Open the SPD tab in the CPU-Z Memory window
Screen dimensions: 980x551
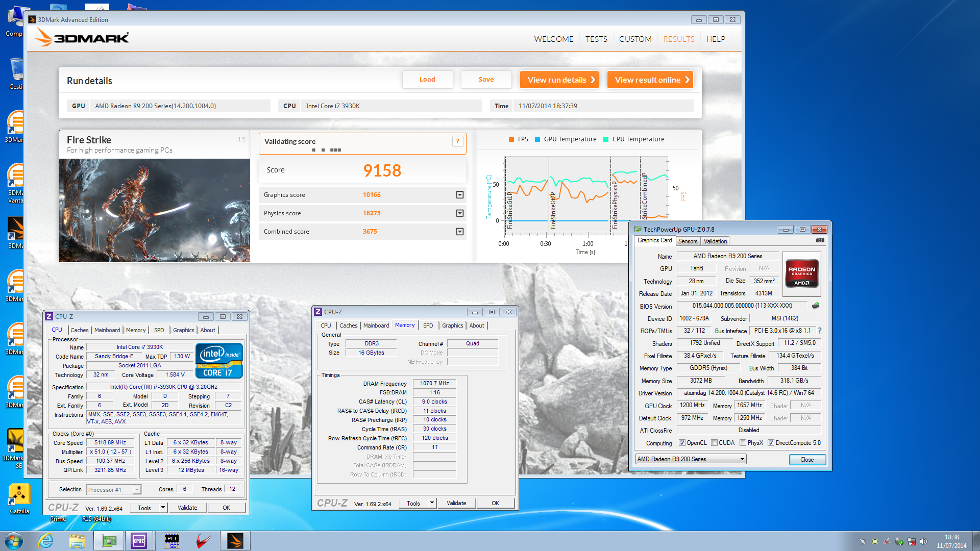(428, 325)
